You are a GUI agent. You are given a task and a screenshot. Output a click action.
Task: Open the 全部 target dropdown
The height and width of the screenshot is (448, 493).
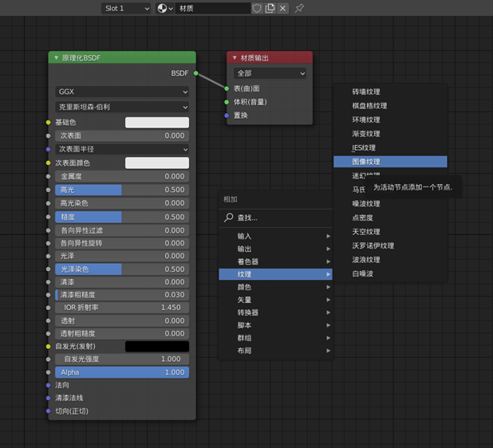(x=270, y=73)
